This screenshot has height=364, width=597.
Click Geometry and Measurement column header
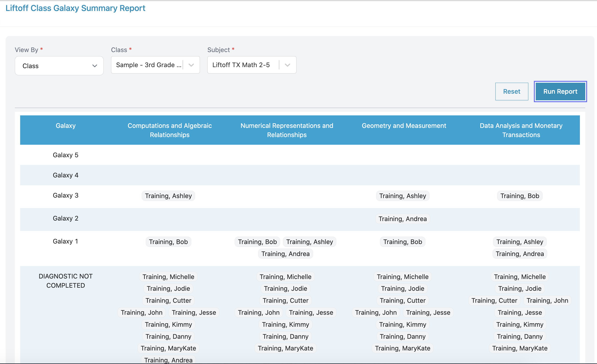click(404, 126)
